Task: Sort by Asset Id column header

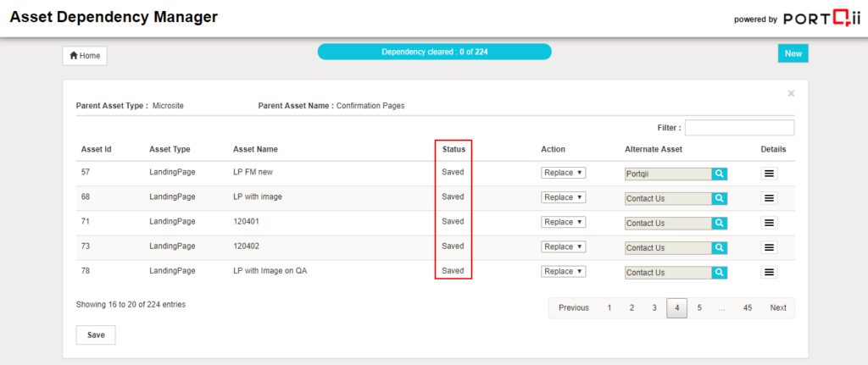Action: tap(97, 149)
